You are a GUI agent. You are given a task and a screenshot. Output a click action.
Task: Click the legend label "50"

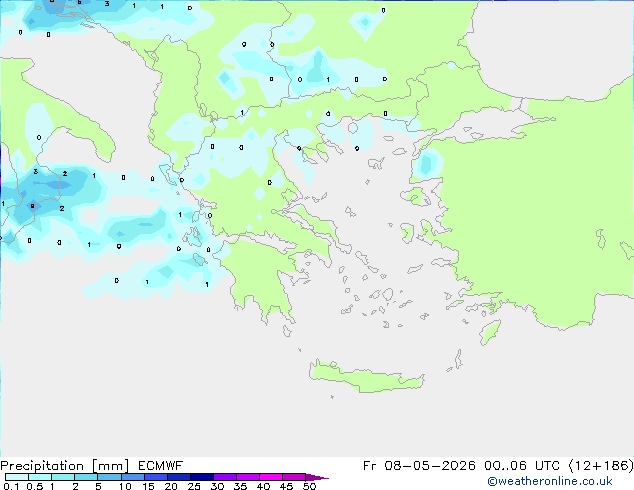pos(310,486)
